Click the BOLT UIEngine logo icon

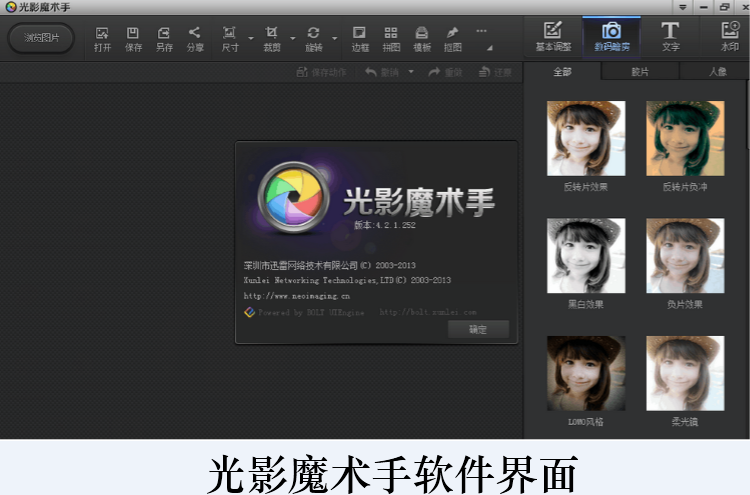pyautogui.click(x=249, y=312)
